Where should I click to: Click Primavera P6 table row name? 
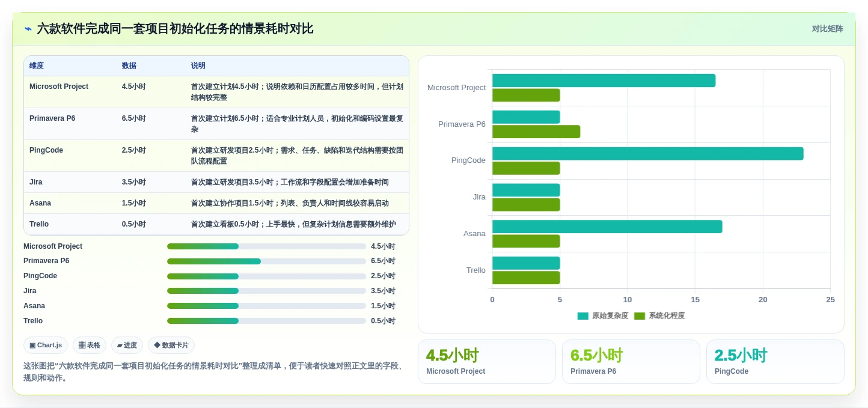coord(52,118)
